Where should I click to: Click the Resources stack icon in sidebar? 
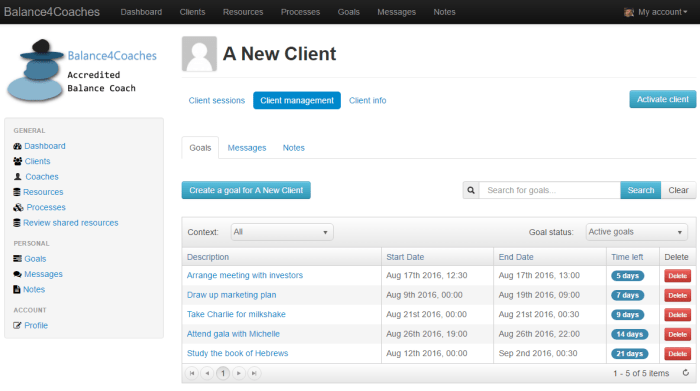pyautogui.click(x=17, y=192)
